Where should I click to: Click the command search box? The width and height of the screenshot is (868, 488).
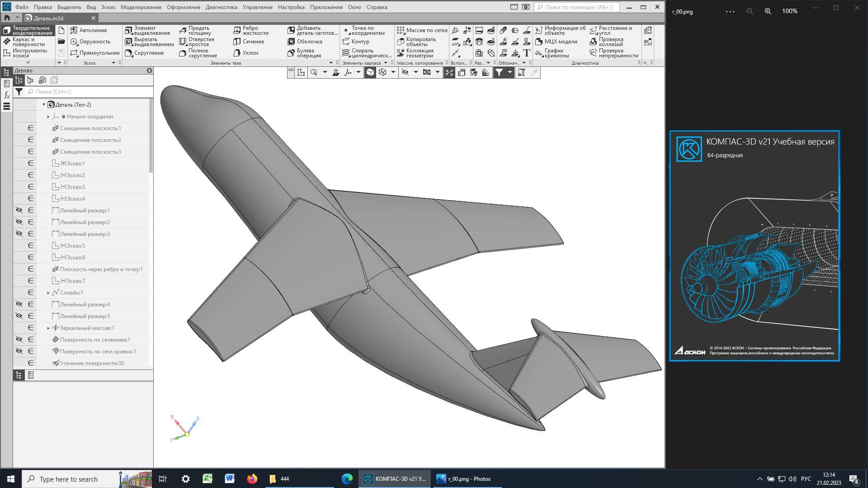point(577,7)
